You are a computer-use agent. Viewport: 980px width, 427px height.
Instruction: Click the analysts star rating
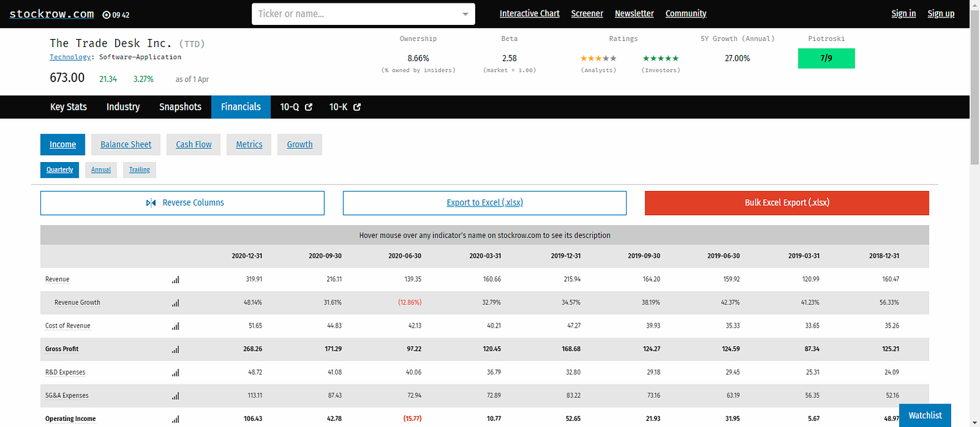click(598, 59)
